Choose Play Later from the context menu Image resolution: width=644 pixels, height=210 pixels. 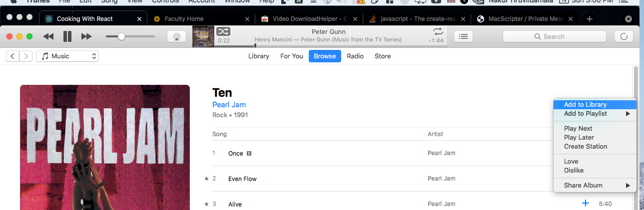coord(595,138)
